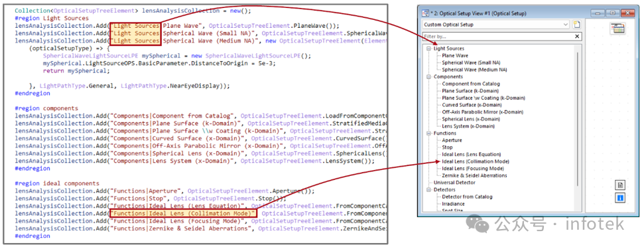The width and height of the screenshot is (644, 249).
Task: Click 'lensAnalysisCollection = new();' declaration line
Action: click(133, 11)
